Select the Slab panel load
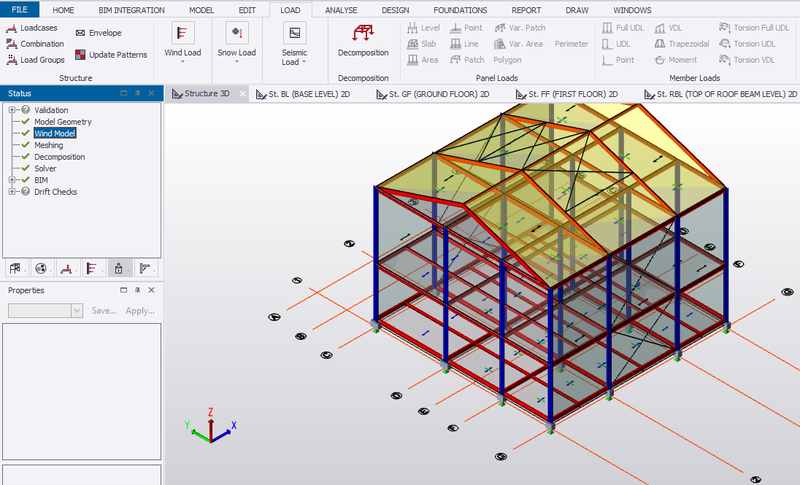The image size is (800, 485). (x=422, y=44)
